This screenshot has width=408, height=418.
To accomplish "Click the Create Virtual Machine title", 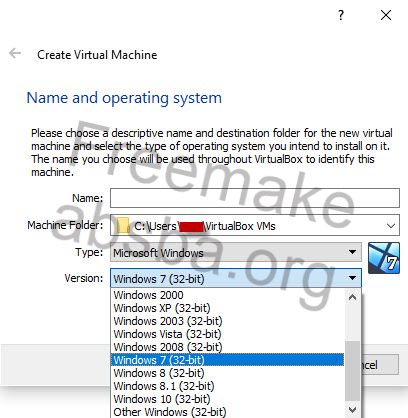I will [97, 55].
